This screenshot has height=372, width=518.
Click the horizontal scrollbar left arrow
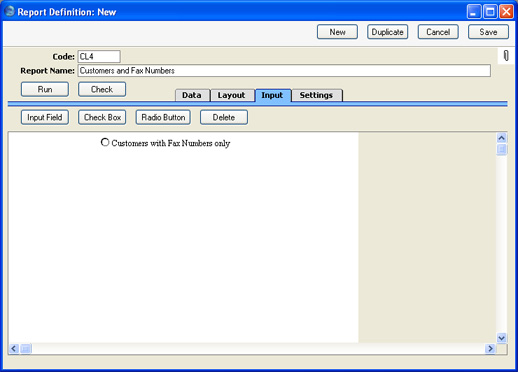14,349
